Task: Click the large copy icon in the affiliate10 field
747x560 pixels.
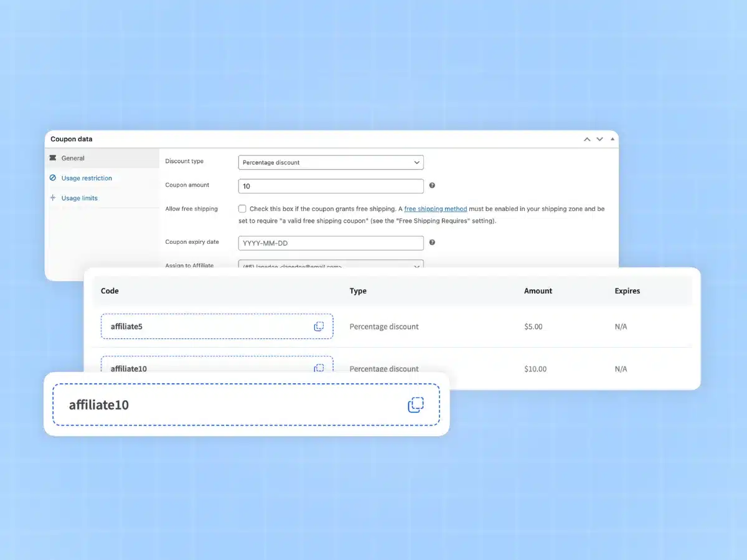Action: click(x=416, y=404)
